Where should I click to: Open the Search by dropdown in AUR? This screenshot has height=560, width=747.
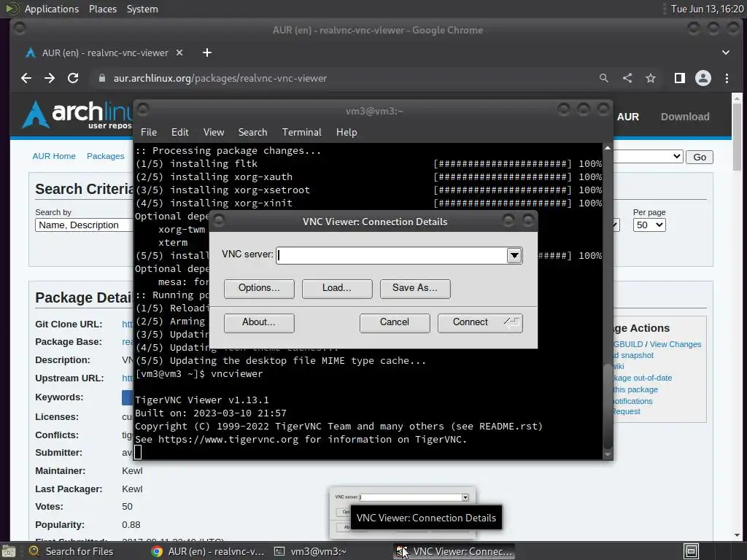tap(83, 225)
